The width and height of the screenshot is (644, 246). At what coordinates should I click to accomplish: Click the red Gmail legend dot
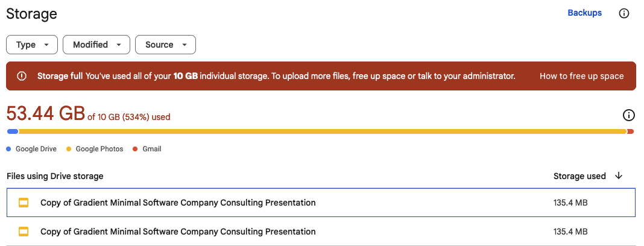coord(135,149)
